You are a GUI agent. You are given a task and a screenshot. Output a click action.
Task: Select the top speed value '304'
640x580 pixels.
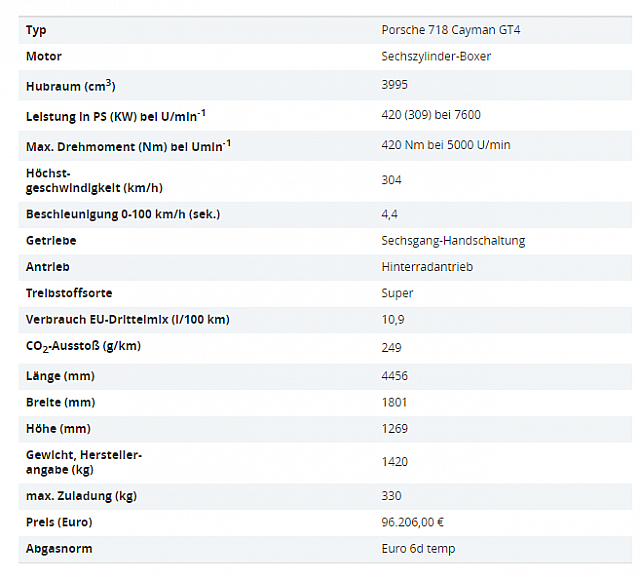(391, 180)
